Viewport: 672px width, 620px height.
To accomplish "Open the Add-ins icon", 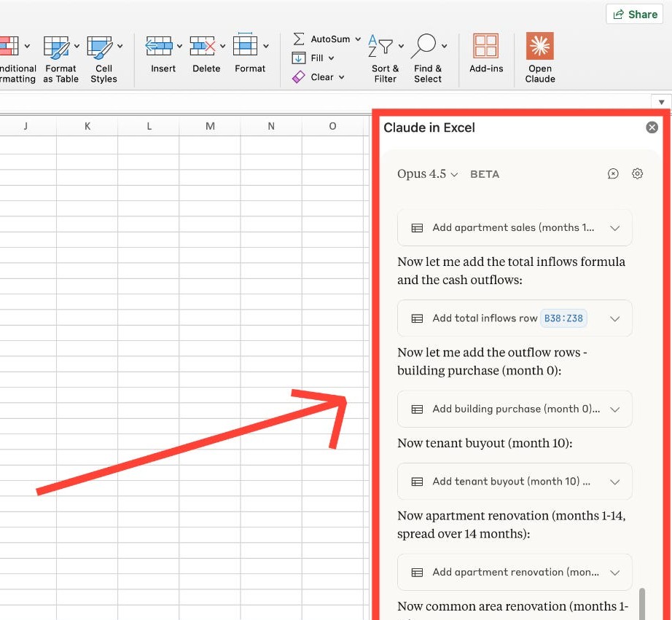I will pyautogui.click(x=486, y=46).
